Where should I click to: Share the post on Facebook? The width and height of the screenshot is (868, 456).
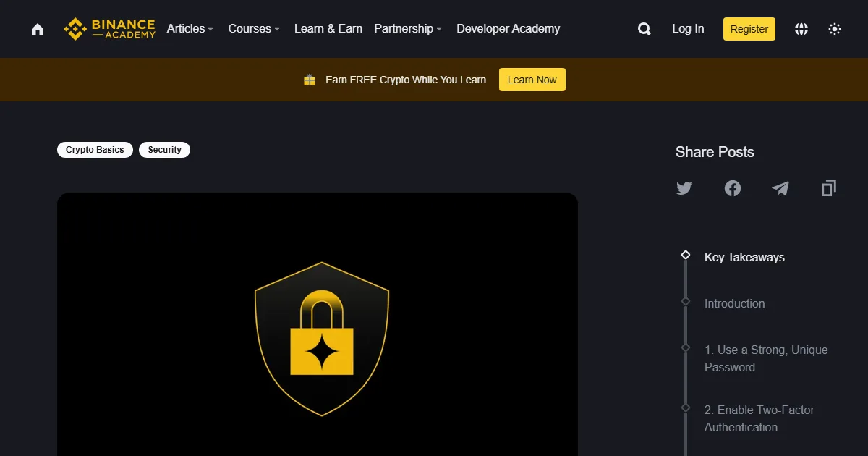[733, 188]
